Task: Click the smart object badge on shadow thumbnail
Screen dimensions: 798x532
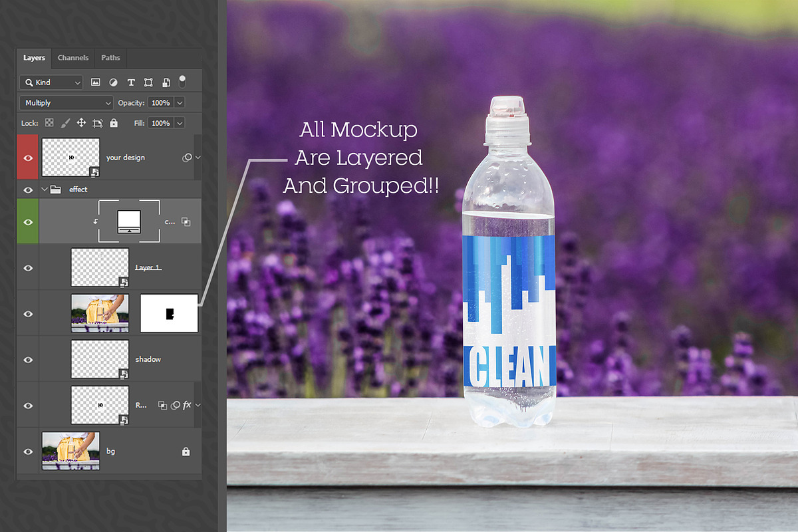Action: pos(124,374)
